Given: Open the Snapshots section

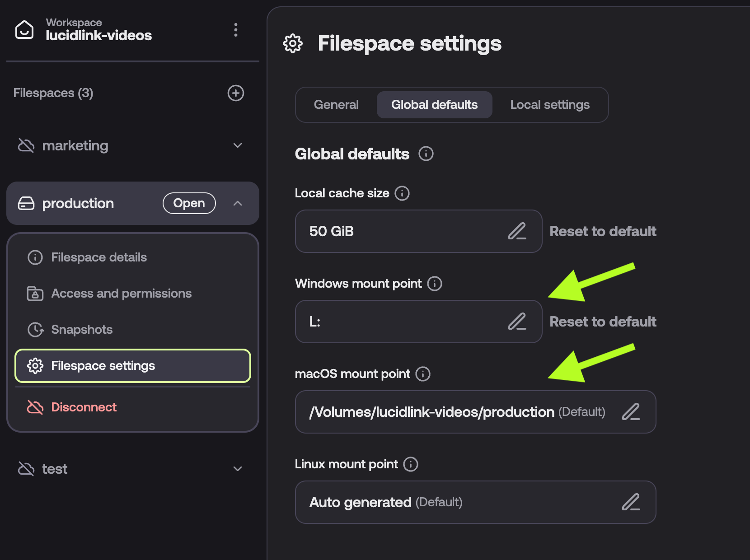Looking at the screenshot, I should click(x=132, y=330).
